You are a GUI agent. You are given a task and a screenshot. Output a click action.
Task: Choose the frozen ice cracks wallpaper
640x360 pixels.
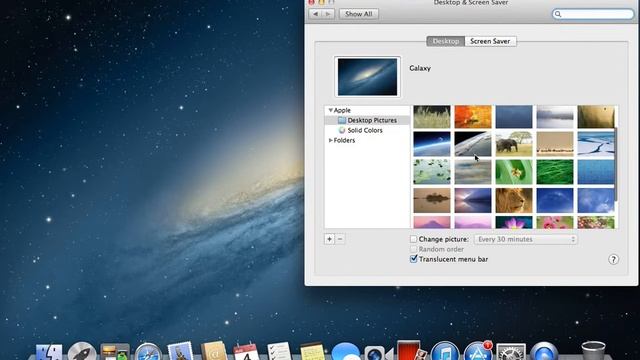click(596, 144)
